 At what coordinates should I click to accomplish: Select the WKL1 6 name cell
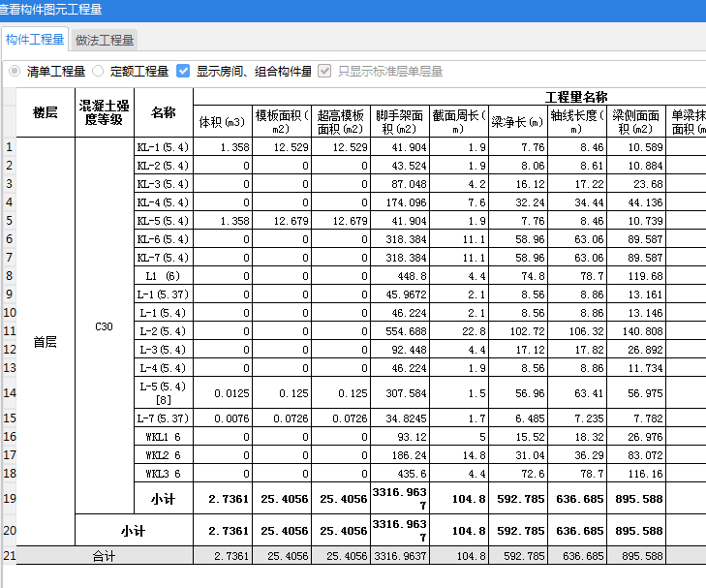pyautogui.click(x=164, y=437)
